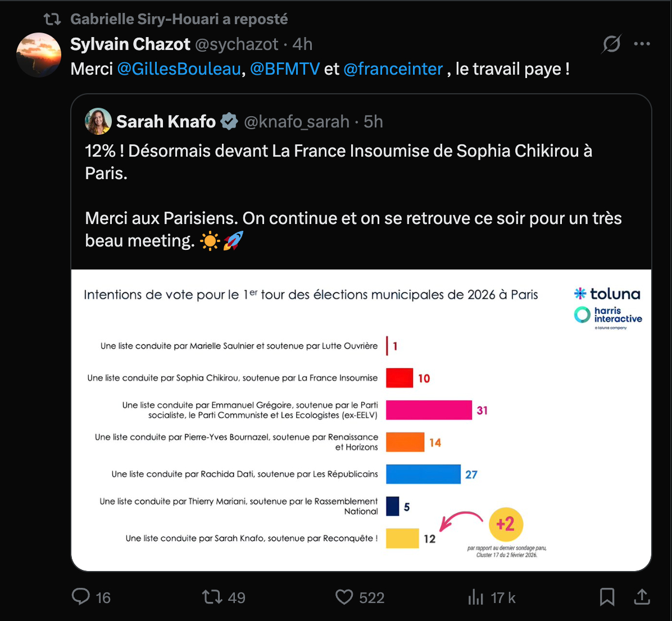Follow the @franceinter mention link

coord(393,69)
